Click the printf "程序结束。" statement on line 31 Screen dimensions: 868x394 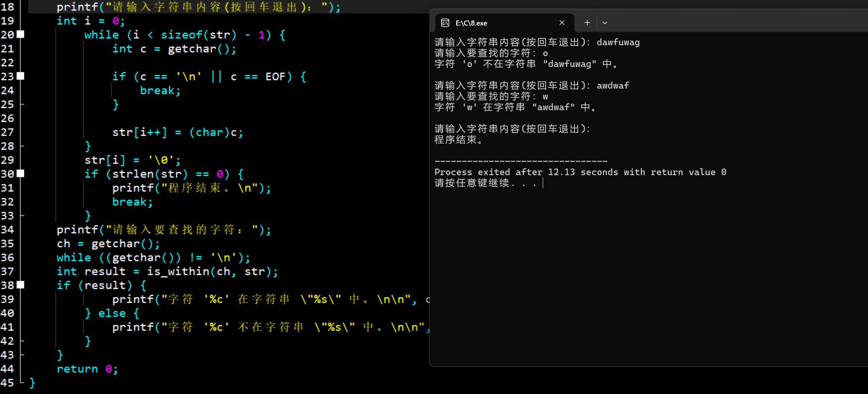coord(192,188)
